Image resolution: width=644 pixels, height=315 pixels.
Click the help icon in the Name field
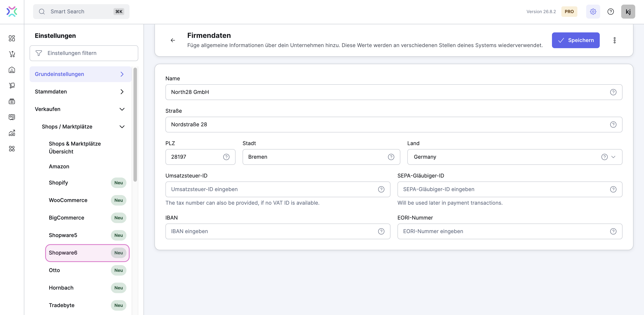613,92
